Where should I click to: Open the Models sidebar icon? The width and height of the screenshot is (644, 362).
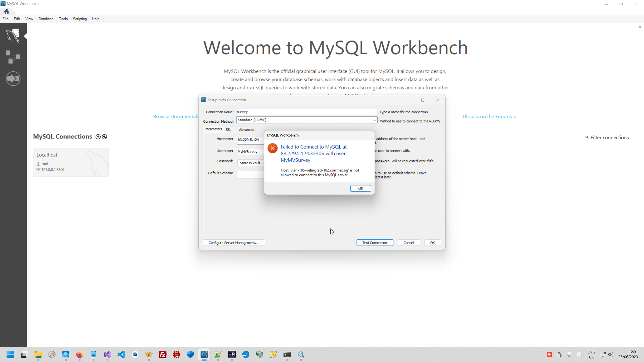13,57
